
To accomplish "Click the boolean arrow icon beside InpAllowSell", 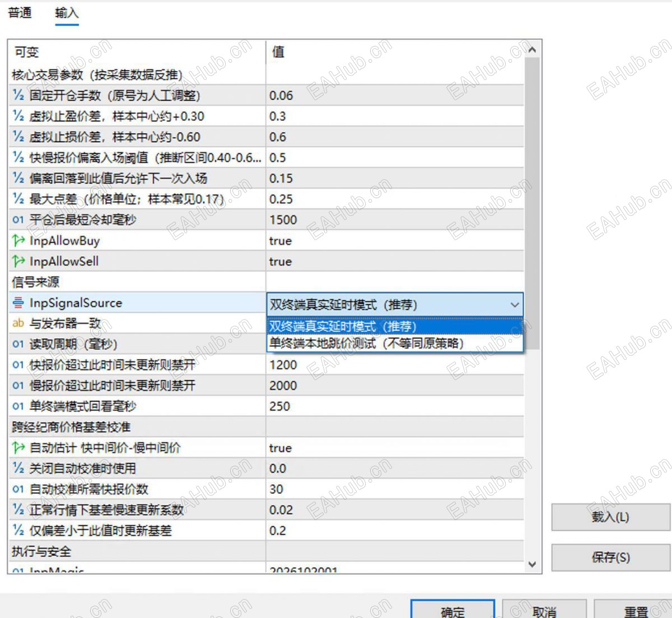I will (18, 261).
